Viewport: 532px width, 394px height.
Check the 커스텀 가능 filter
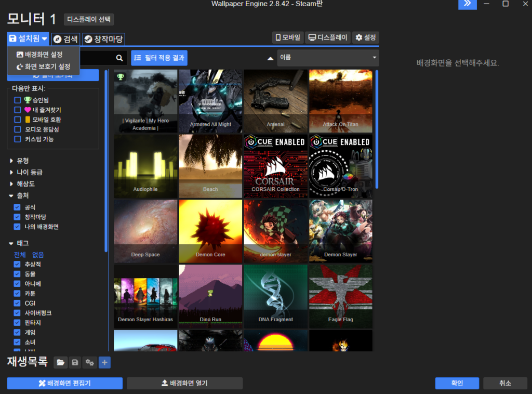(x=18, y=139)
